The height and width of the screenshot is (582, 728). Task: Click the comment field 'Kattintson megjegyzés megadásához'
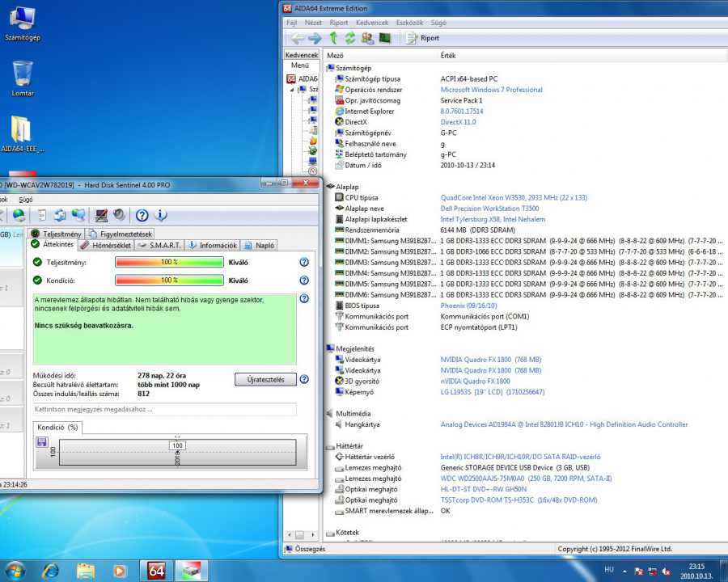tap(165, 409)
